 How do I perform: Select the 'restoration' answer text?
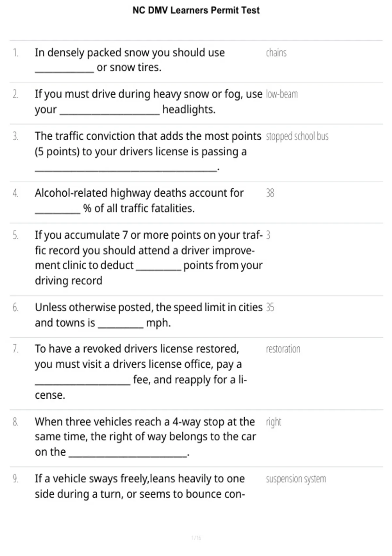coord(283,349)
